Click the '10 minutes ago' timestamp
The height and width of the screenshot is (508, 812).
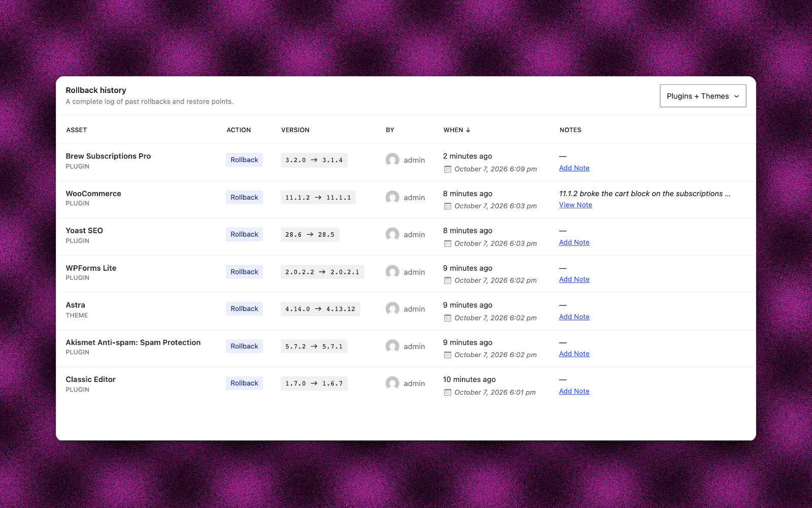[x=469, y=379]
